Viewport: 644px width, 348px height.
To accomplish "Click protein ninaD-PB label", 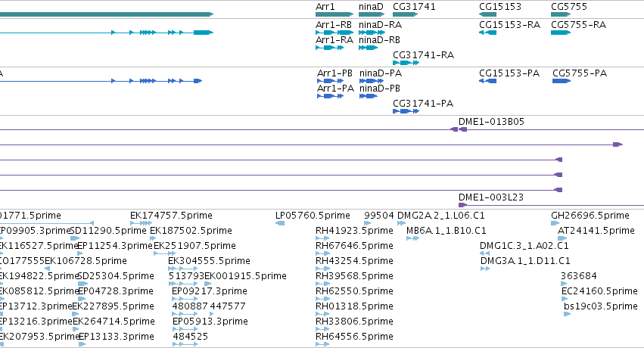I will pos(380,89).
